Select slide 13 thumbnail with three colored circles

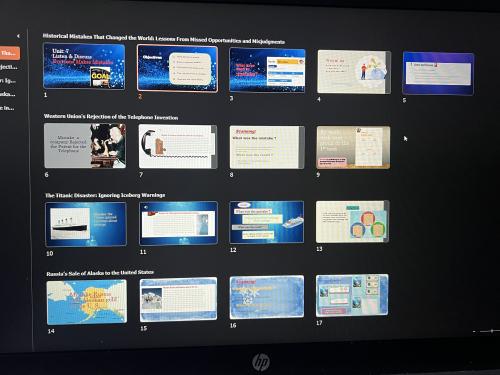point(352,221)
